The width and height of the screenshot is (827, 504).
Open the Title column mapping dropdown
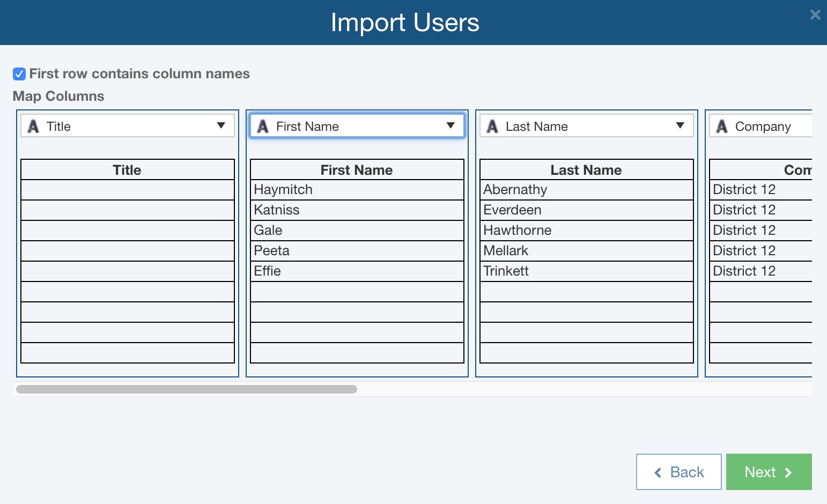(127, 125)
